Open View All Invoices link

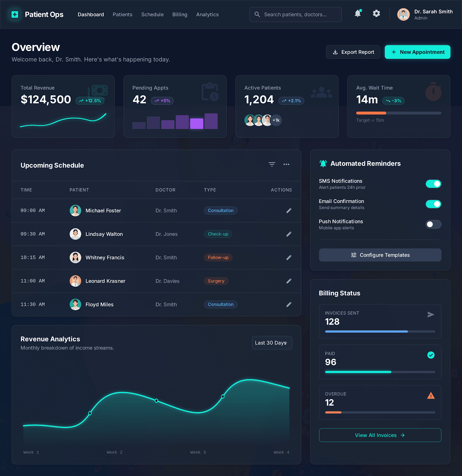pos(380,435)
